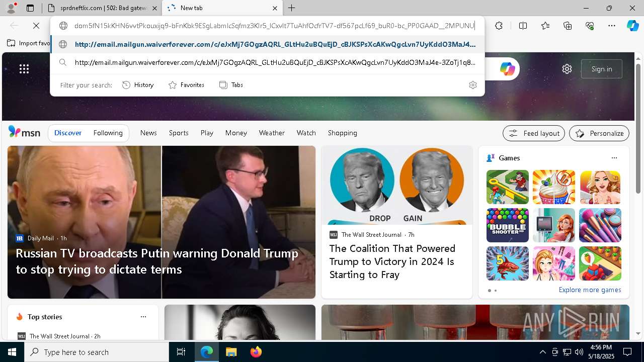Open Task View on taskbar
The height and width of the screenshot is (362, 644).
click(x=181, y=352)
